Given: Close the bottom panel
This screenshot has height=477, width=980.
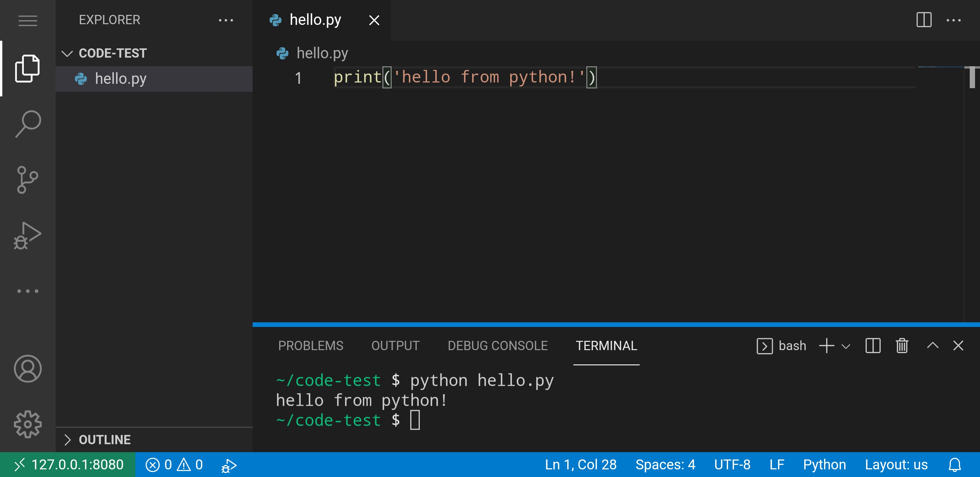Looking at the screenshot, I should click(x=958, y=346).
